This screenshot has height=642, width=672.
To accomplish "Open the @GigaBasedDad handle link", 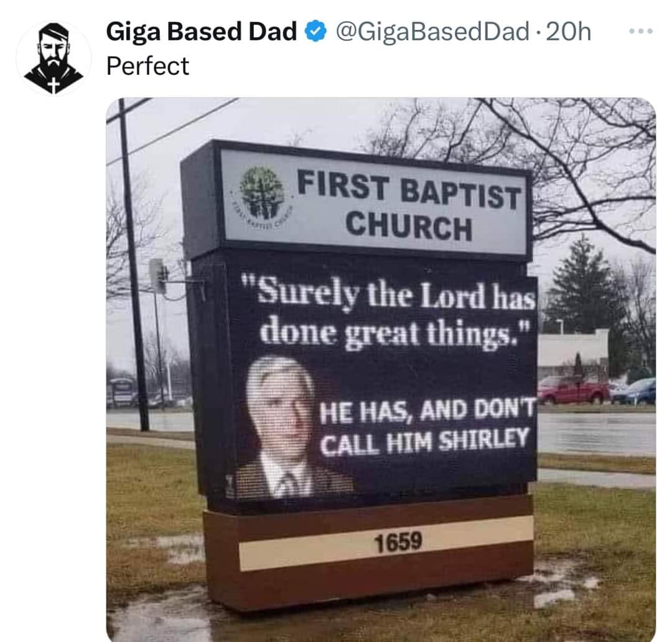I will point(432,32).
